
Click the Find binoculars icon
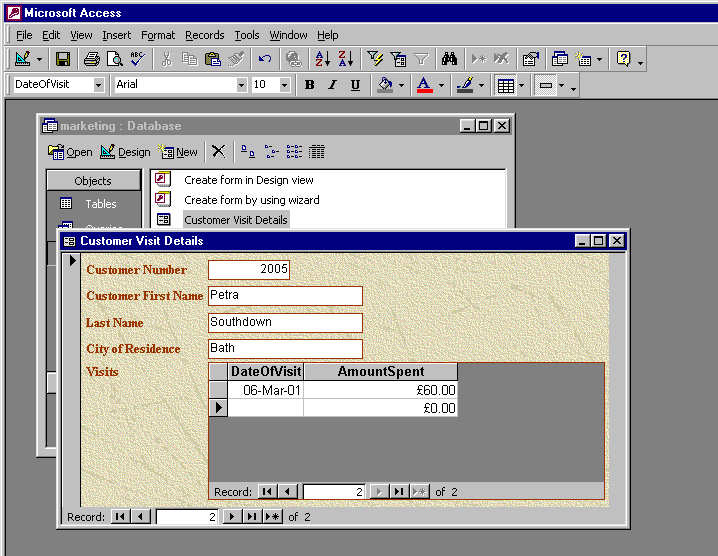(x=449, y=59)
